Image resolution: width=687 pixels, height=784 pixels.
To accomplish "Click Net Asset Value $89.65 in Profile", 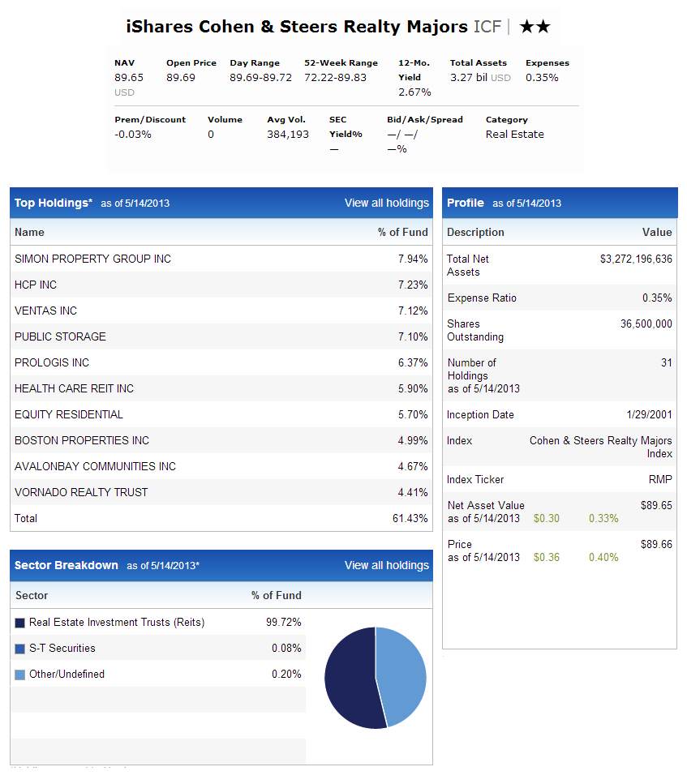I will pos(656,505).
